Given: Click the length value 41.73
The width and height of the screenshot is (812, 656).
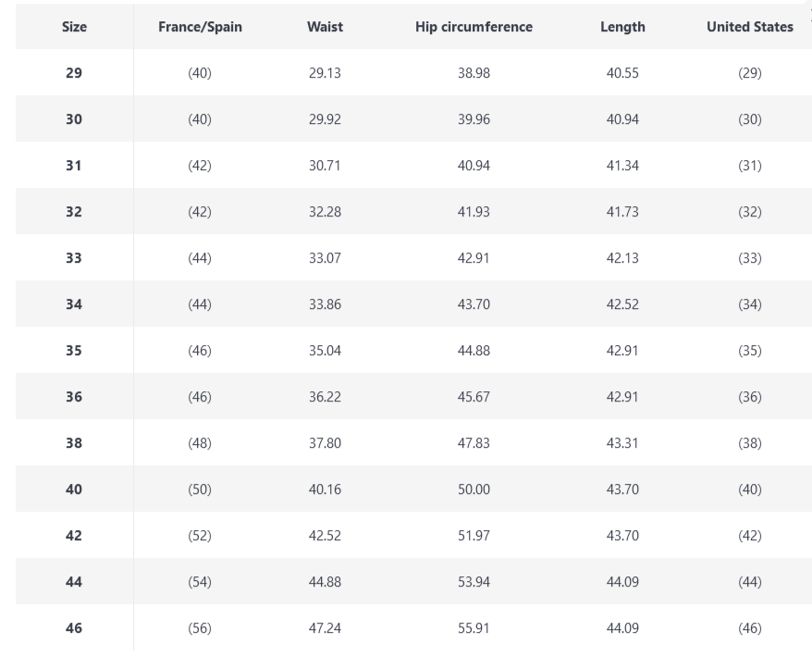Looking at the screenshot, I should (x=622, y=212).
